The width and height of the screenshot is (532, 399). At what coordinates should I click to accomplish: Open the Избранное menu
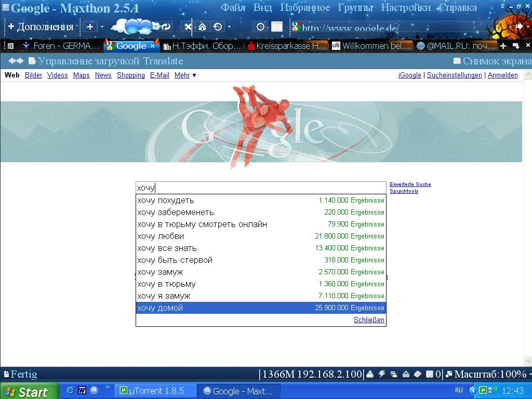point(305,7)
